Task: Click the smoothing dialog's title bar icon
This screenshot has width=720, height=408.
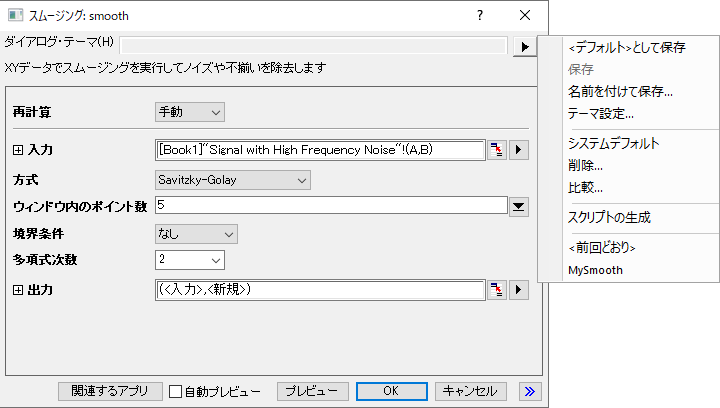Action: point(15,15)
